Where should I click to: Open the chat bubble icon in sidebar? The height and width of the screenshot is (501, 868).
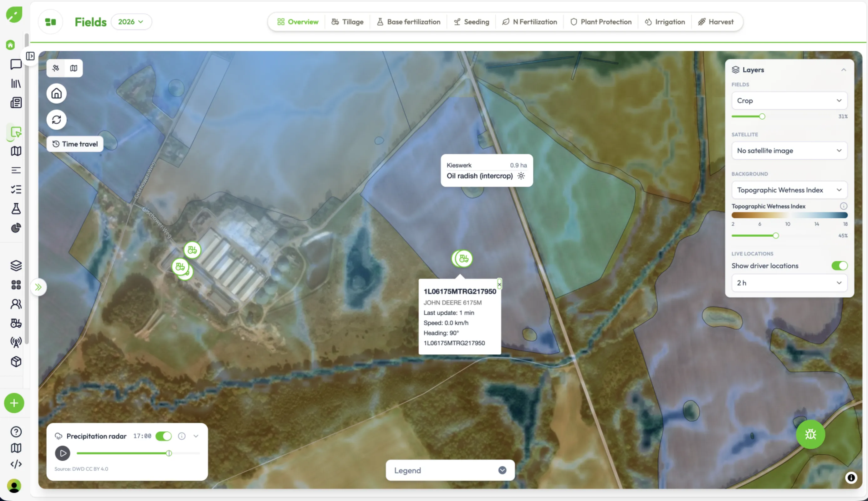click(x=16, y=64)
